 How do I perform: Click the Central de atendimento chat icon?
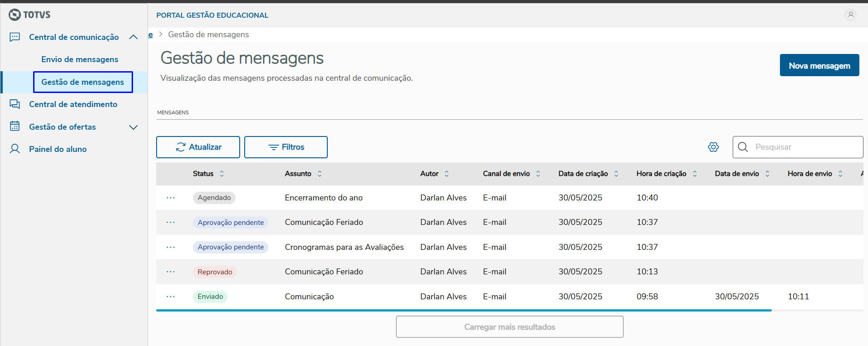15,104
